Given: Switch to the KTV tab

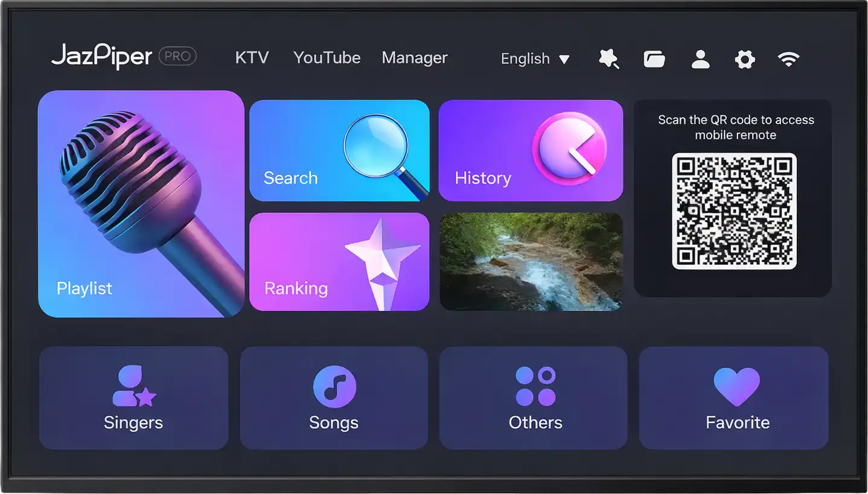Looking at the screenshot, I should pyautogui.click(x=252, y=57).
